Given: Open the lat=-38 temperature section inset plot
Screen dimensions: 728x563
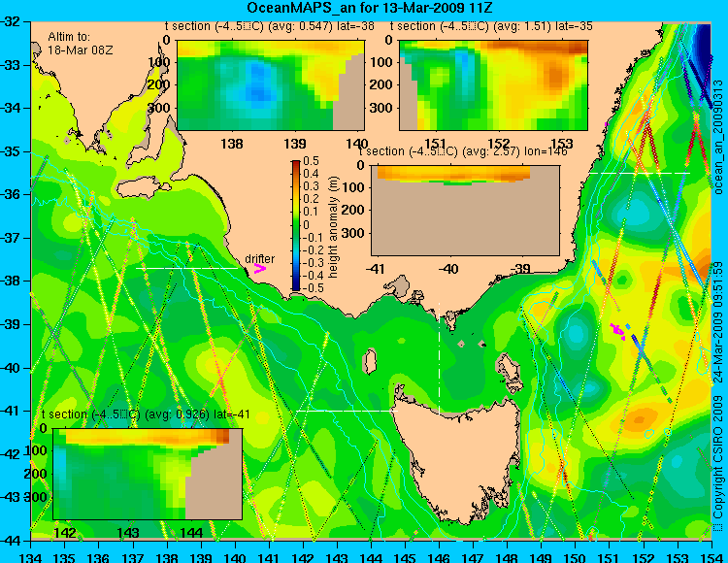Looking at the screenshot, I should [x=271, y=85].
